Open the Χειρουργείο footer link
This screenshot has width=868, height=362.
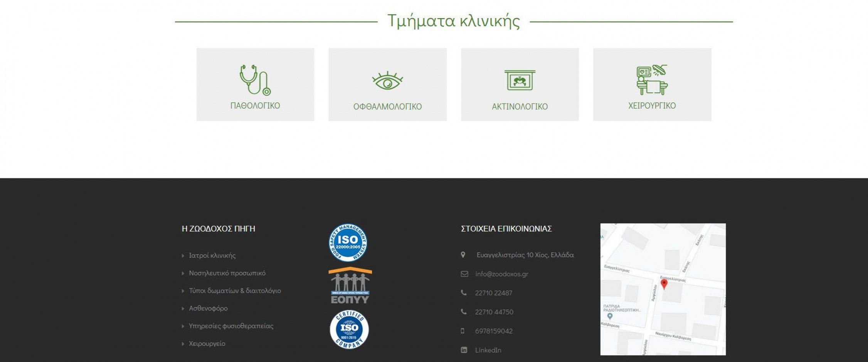pos(207,344)
